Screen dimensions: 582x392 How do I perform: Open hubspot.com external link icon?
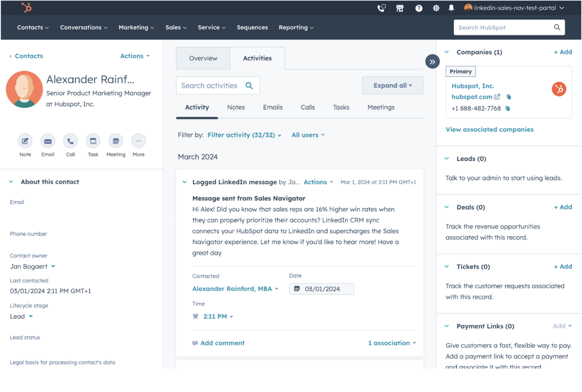point(497,97)
